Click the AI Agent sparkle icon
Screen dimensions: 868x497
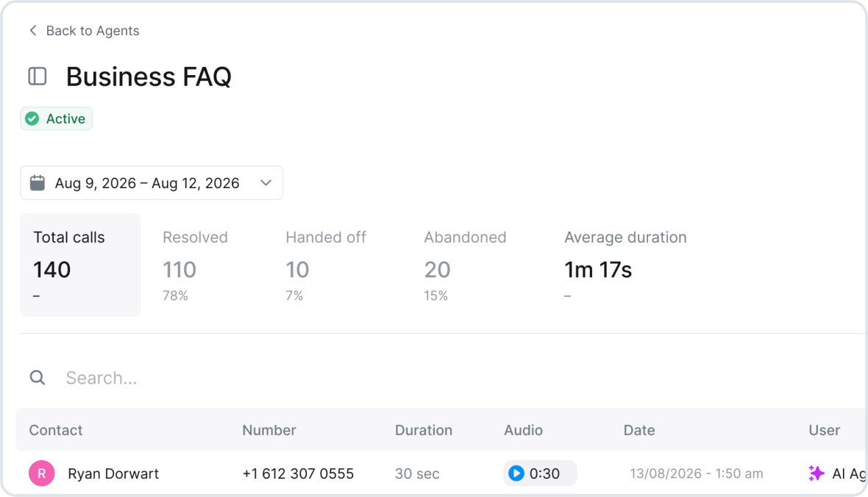coord(816,473)
